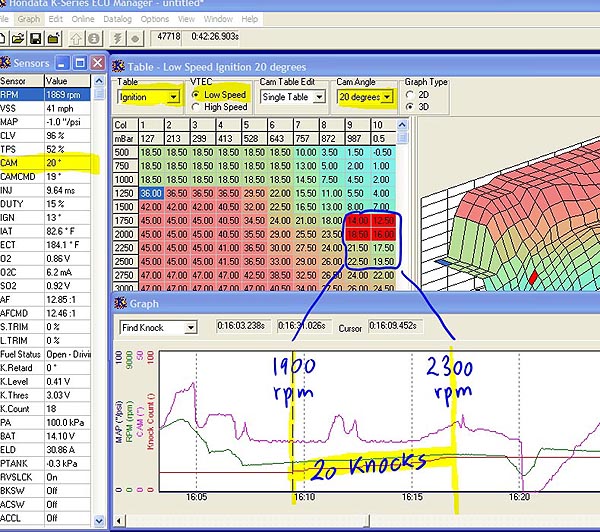Select the 19.50 ignition table cell

pos(383,261)
